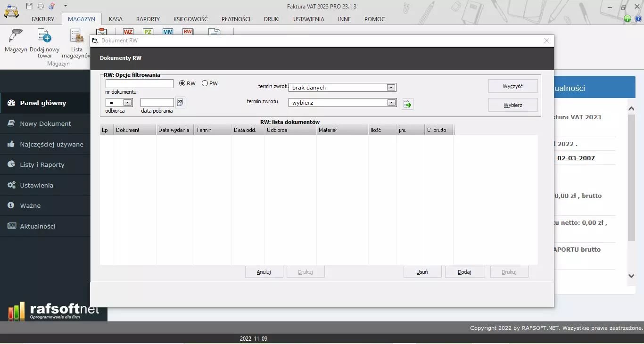Expand the 'brak danych' termin zwrotu dropdown
This screenshot has height=344, width=644.
pyautogui.click(x=390, y=88)
